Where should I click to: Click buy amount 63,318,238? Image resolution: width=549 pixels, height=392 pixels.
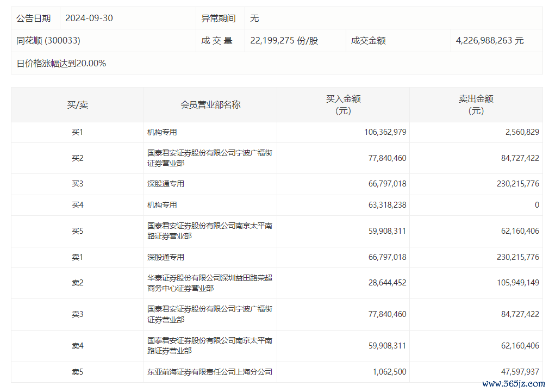pos(387,205)
